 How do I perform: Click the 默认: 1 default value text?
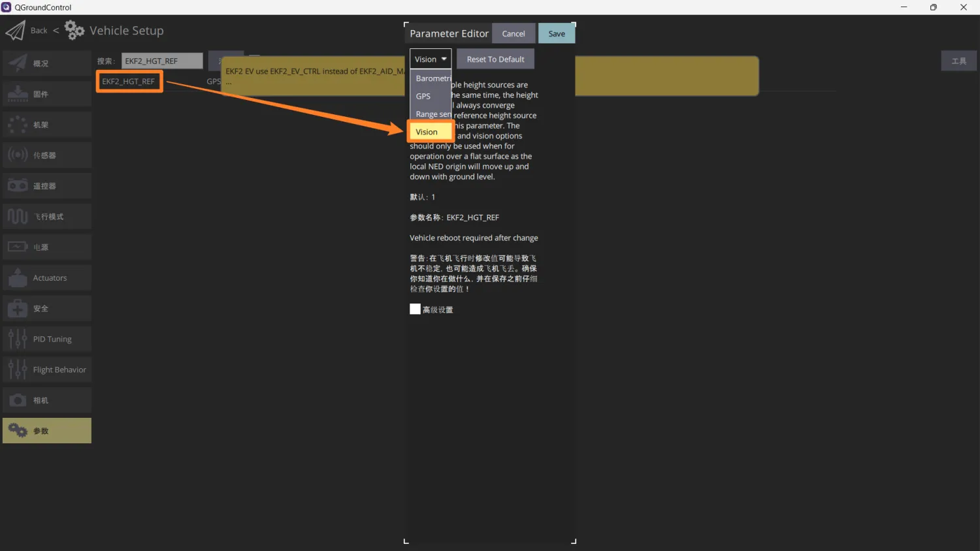pos(422,197)
